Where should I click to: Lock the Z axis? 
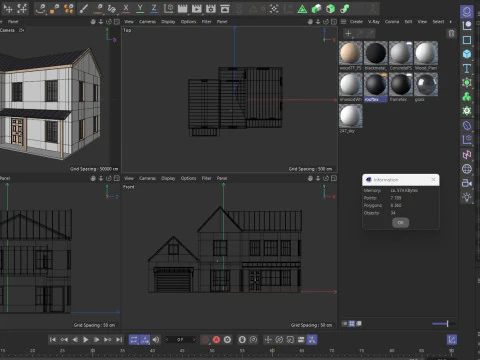(x=154, y=8)
